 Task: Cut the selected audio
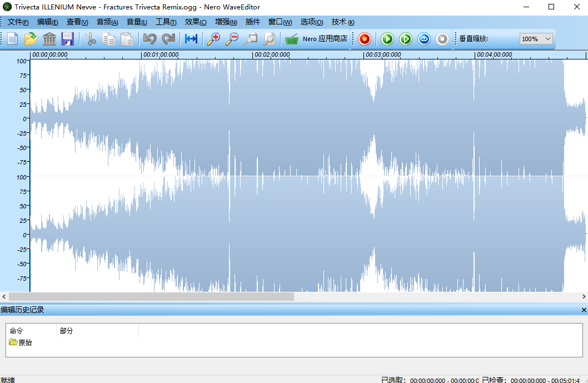[x=90, y=39]
